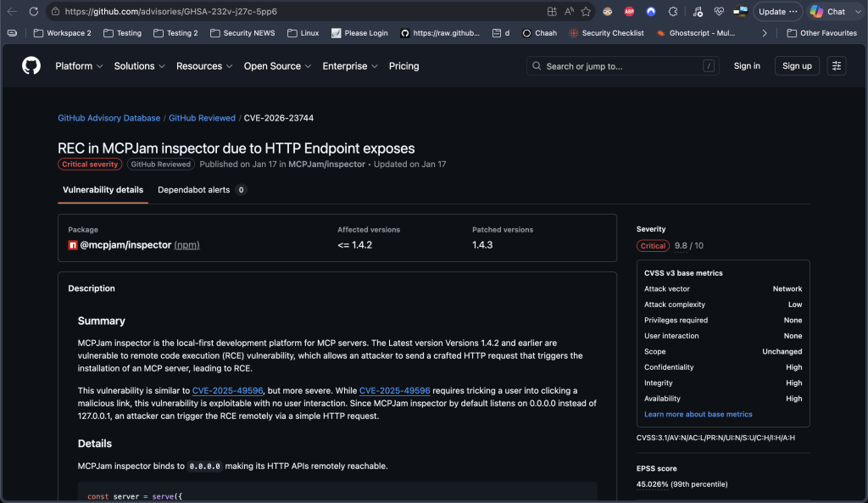Click the EPSS 45.026% score value
868x503 pixels.
pyautogui.click(x=652, y=484)
